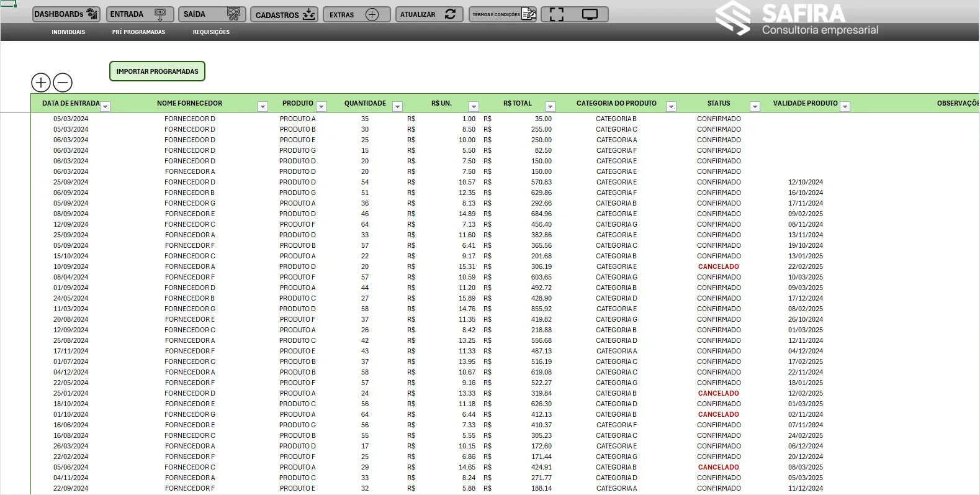Click the validity date 24/02/2025
This screenshot has width=980, height=495.
[806, 435]
